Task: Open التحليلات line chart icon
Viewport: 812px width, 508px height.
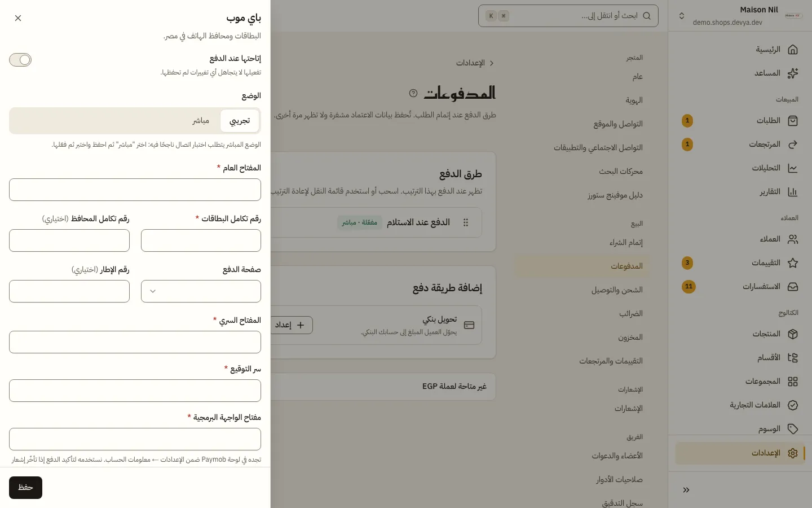Action: pos(793,168)
